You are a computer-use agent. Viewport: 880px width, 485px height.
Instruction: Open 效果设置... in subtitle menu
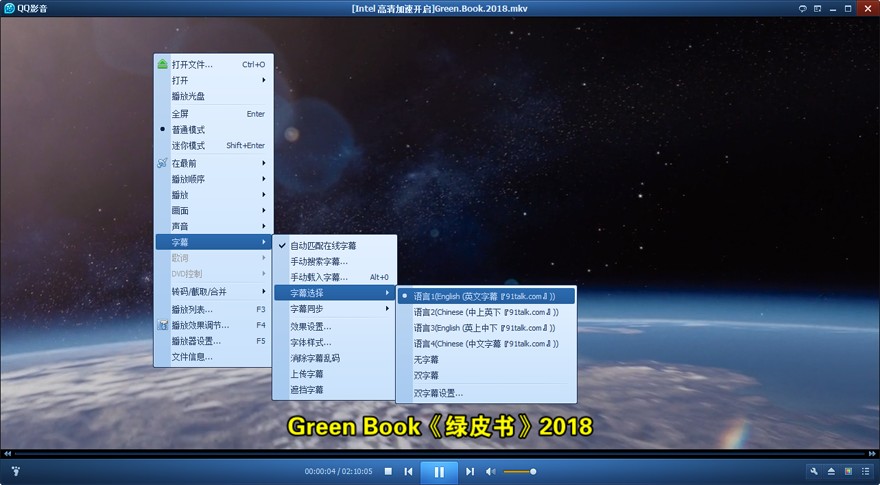click(x=334, y=326)
